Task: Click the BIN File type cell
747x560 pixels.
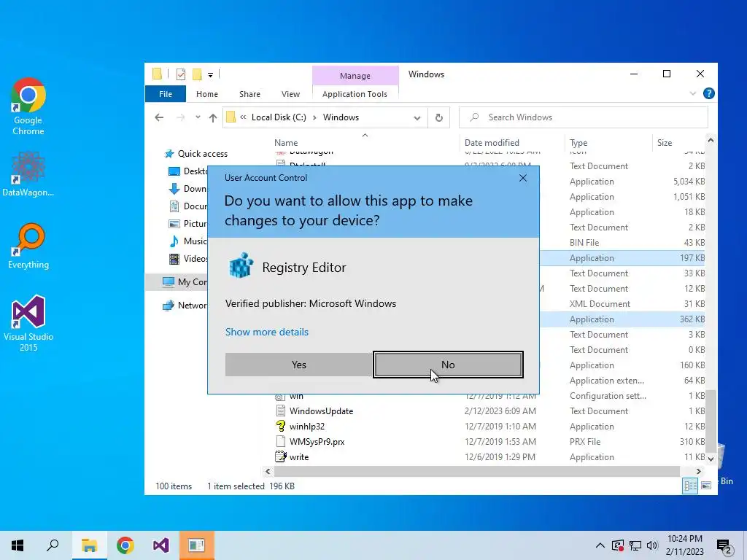Action: [x=584, y=242]
